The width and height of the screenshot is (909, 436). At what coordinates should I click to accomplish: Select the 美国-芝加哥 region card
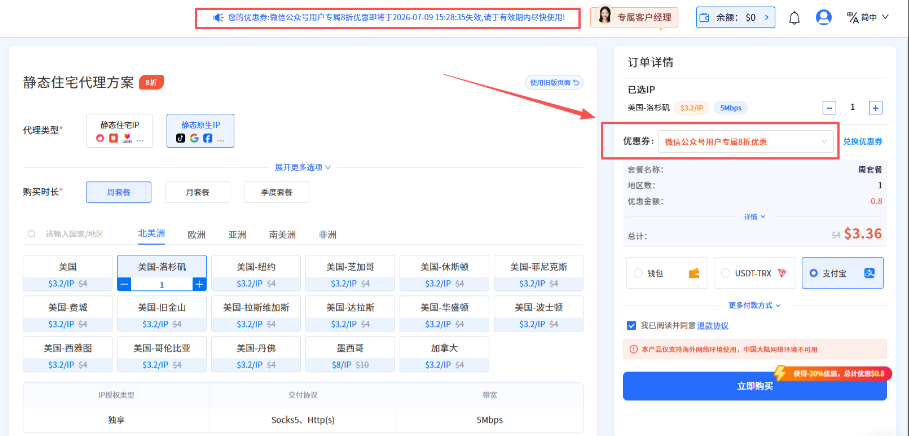[x=350, y=273]
